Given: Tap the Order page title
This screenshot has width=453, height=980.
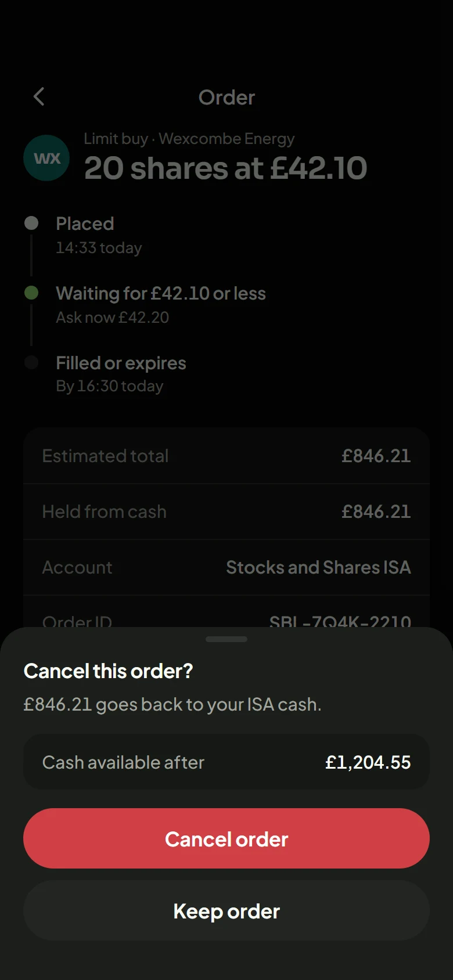Looking at the screenshot, I should tap(227, 98).
